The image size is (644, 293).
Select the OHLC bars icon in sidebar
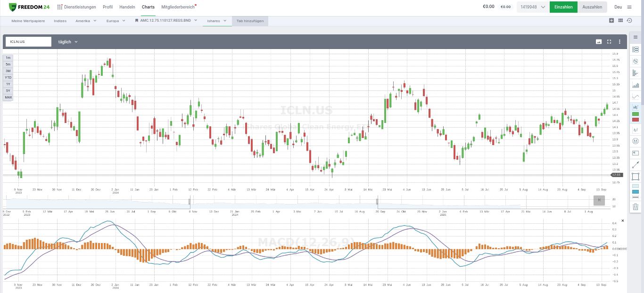tap(635, 130)
